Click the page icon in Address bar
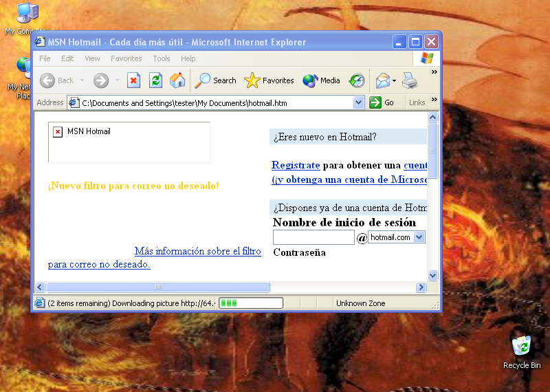This screenshot has width=550, height=392. (74, 103)
